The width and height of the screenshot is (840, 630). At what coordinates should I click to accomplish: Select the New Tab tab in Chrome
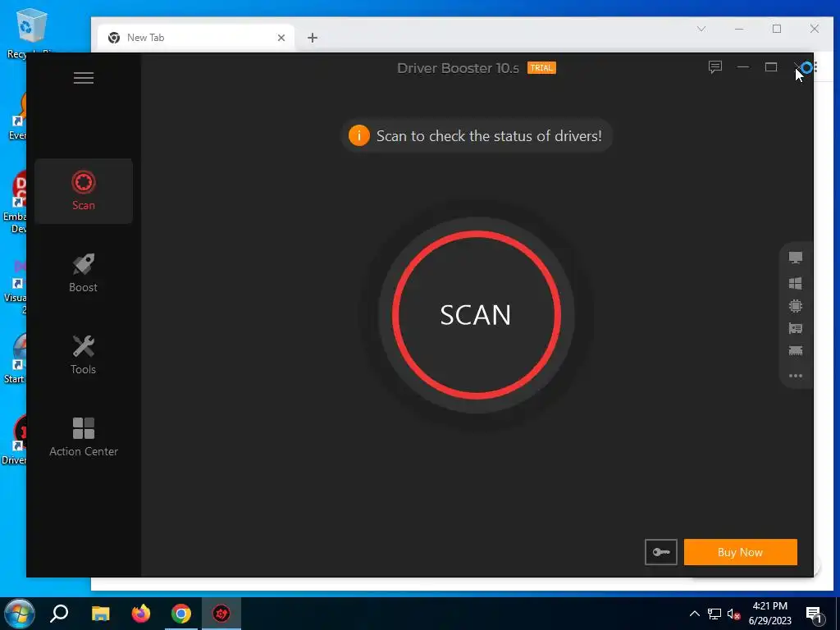click(195, 38)
